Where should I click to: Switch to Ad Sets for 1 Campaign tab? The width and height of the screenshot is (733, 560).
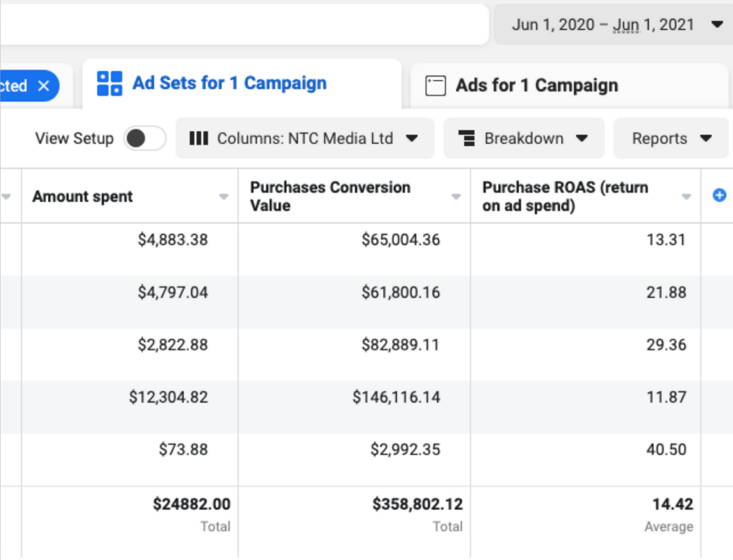229,83
